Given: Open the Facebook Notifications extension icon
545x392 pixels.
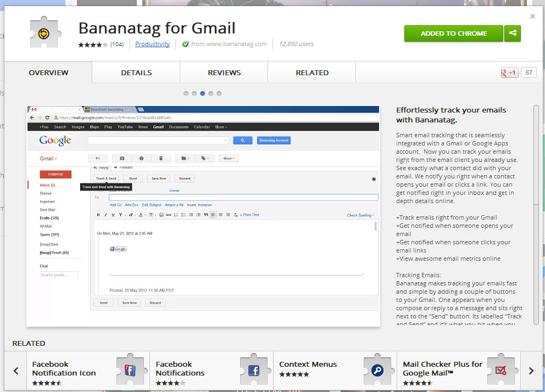Looking at the screenshot, I should point(253,370).
